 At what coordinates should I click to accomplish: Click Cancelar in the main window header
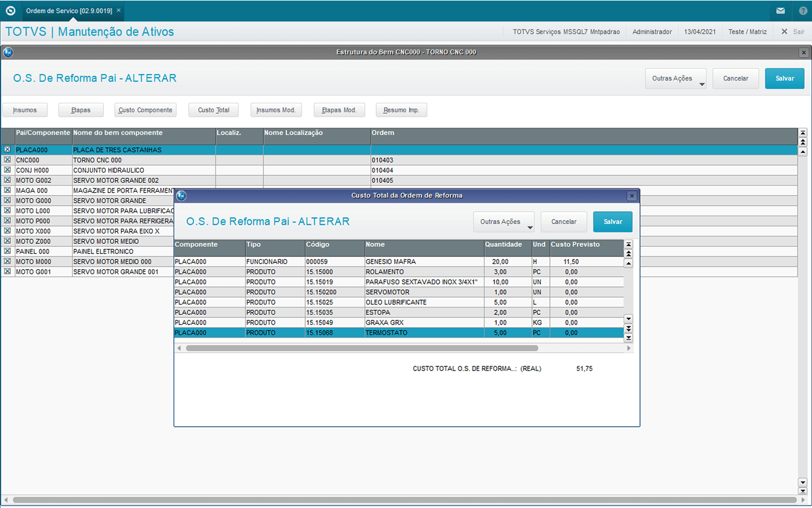tap(736, 78)
